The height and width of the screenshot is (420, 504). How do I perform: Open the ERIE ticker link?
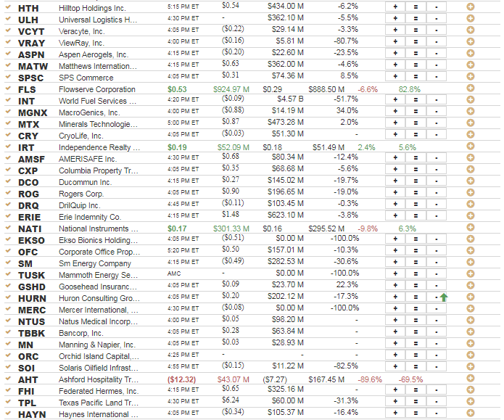point(29,218)
